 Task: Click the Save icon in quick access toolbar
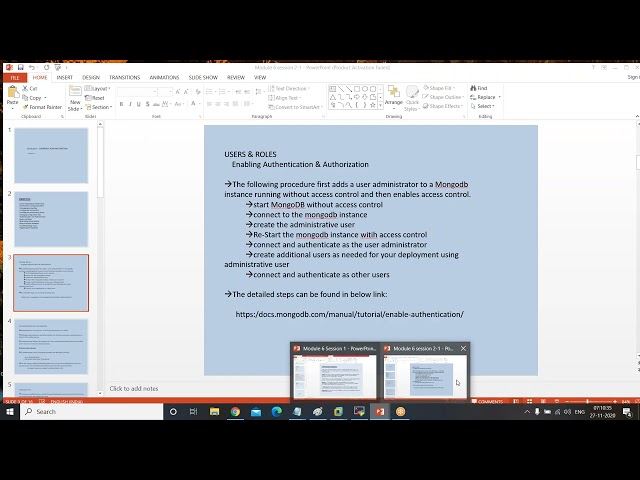[x=20, y=67]
